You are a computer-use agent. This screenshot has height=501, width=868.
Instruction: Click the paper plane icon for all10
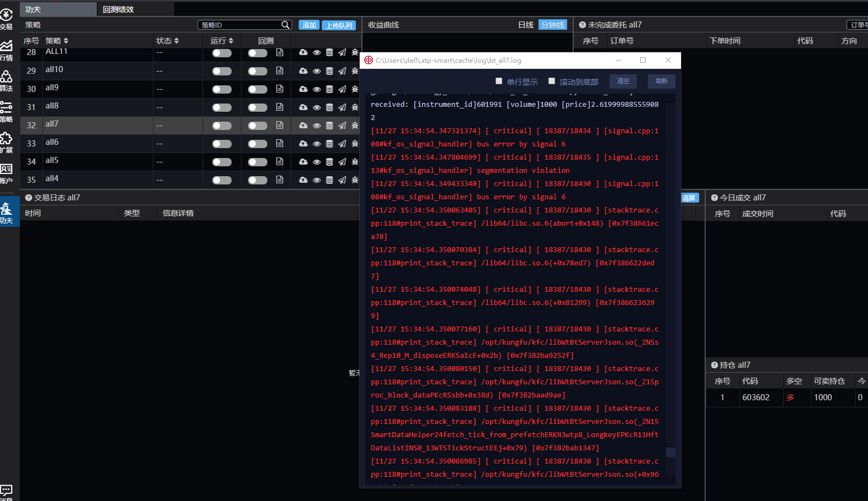click(x=342, y=71)
